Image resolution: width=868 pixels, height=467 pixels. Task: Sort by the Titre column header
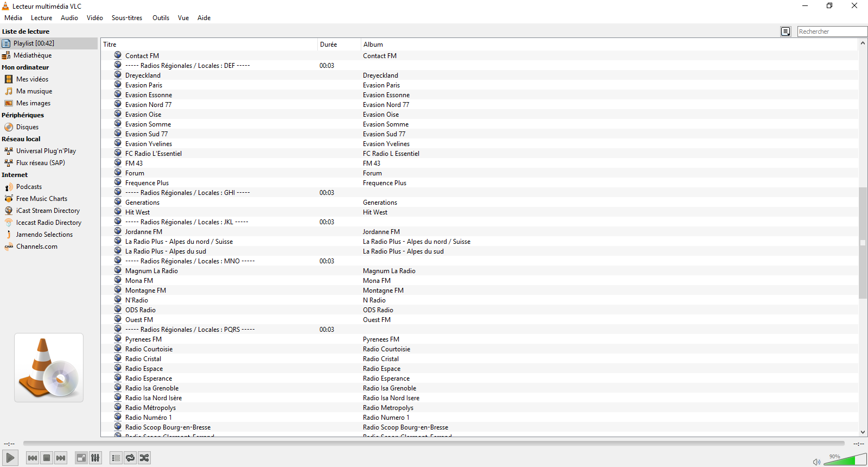(209, 45)
